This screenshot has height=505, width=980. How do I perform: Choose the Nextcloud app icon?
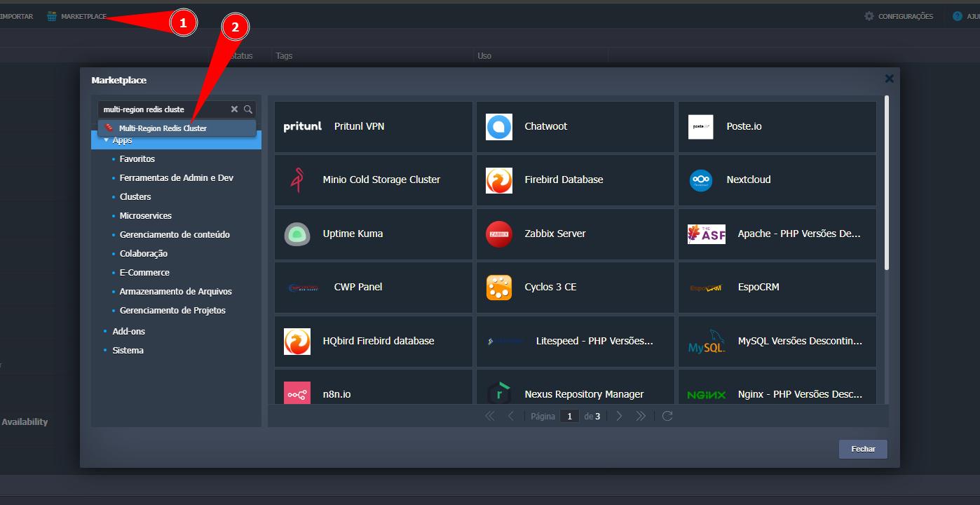click(x=700, y=180)
